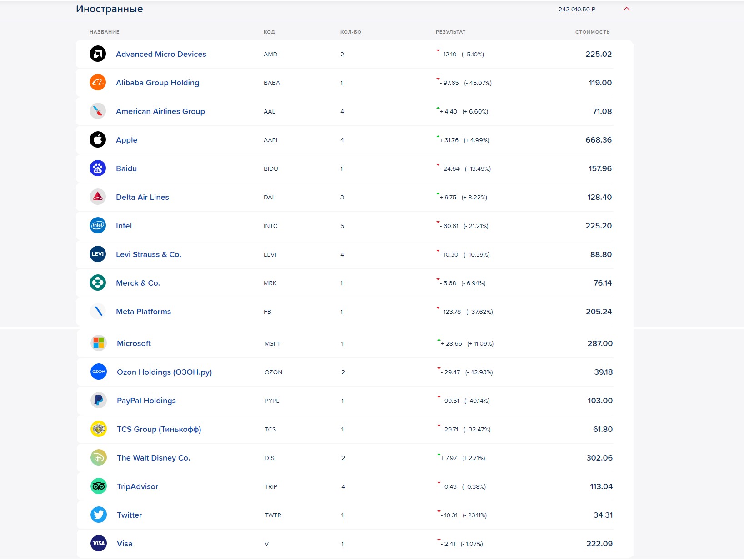The height and width of the screenshot is (560, 744).
Task: Open the Delta Air Lines link
Action: coord(142,197)
